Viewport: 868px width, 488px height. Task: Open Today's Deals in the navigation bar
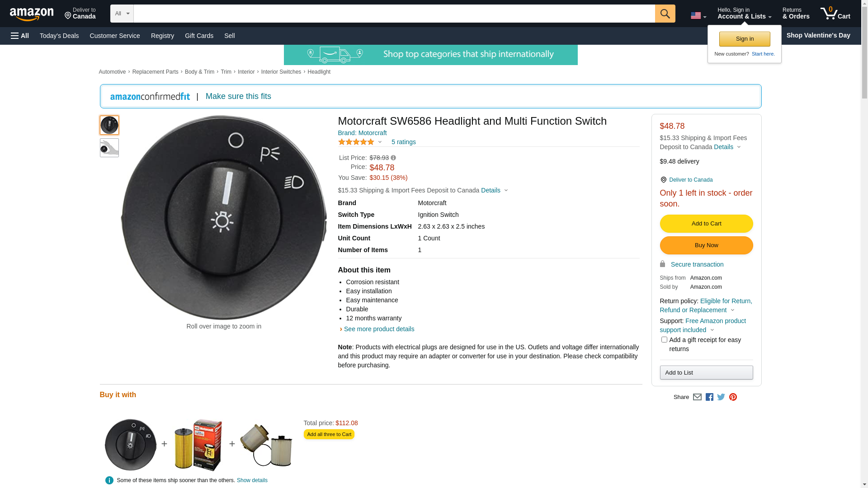click(59, 36)
